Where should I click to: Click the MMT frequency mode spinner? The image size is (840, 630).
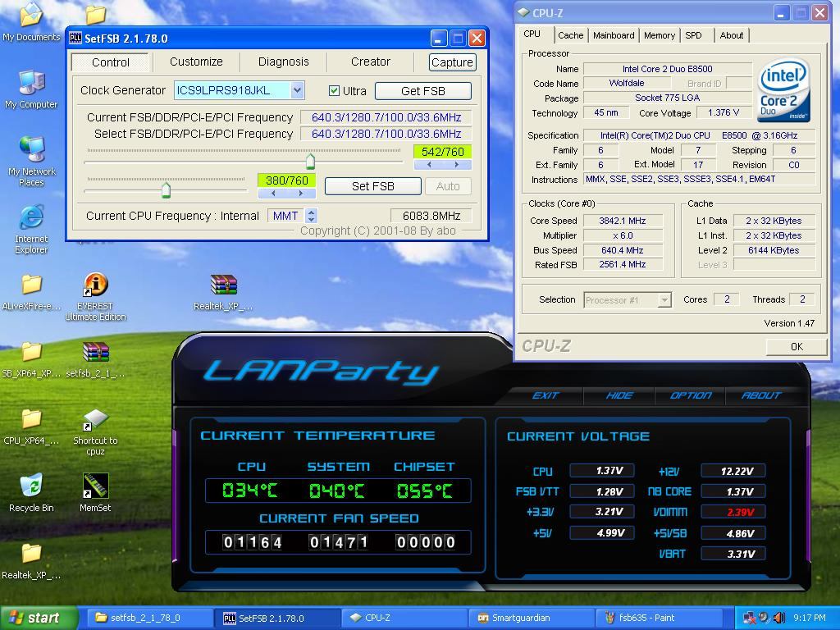coord(311,216)
